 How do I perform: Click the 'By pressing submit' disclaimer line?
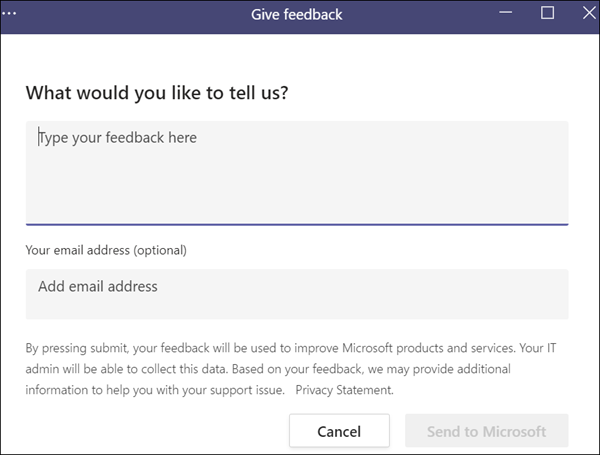(200, 348)
